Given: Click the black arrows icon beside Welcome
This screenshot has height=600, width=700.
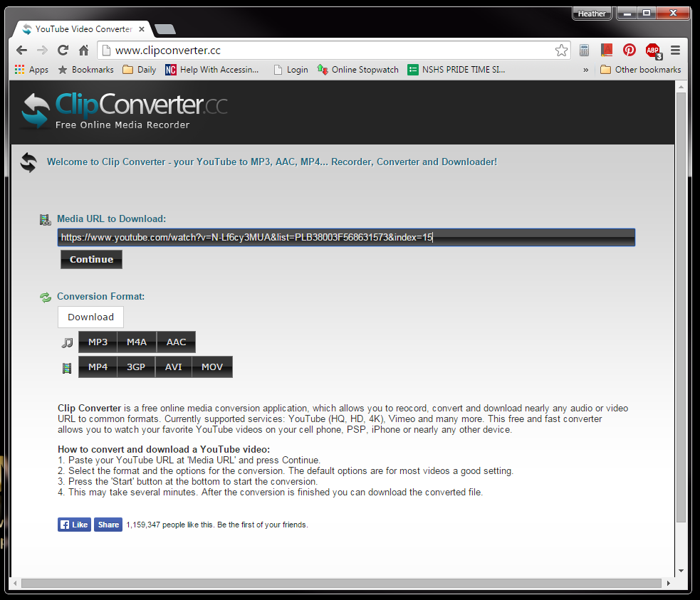Looking at the screenshot, I should pos(28,162).
